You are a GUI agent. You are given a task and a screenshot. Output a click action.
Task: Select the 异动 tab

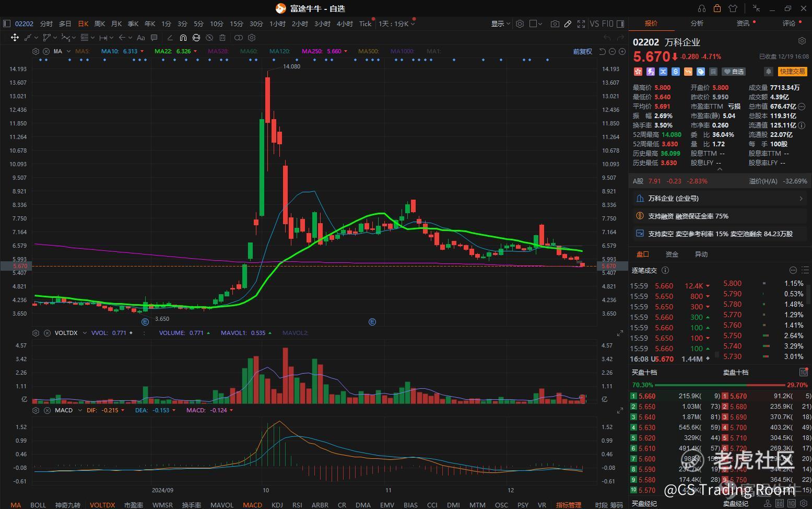pyautogui.click(x=701, y=254)
